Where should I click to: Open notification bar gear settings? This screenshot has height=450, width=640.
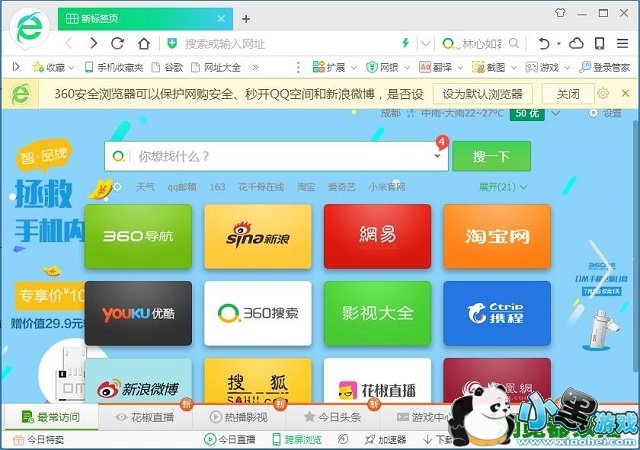tap(603, 94)
